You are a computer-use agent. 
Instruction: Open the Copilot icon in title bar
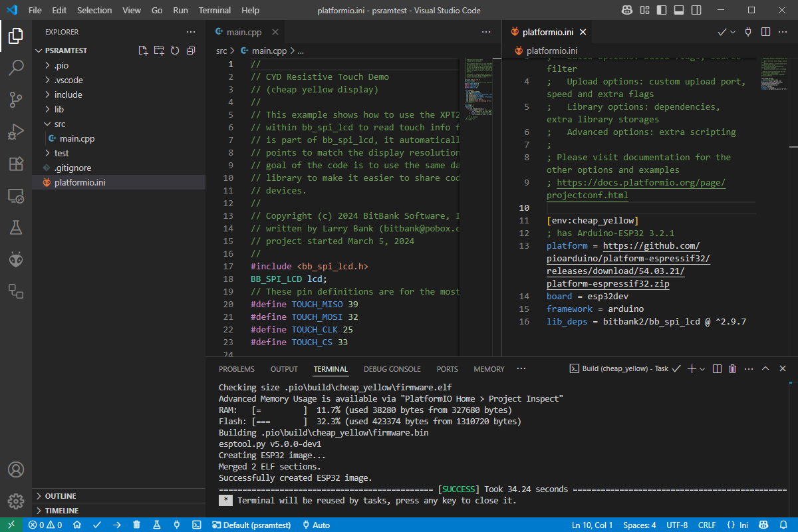click(627, 10)
